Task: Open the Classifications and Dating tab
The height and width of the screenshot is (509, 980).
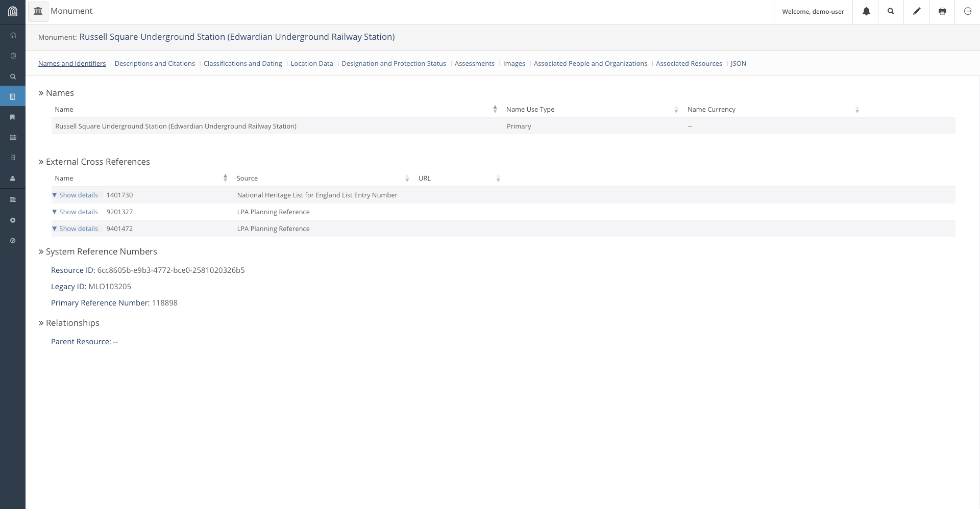Action: pos(242,63)
